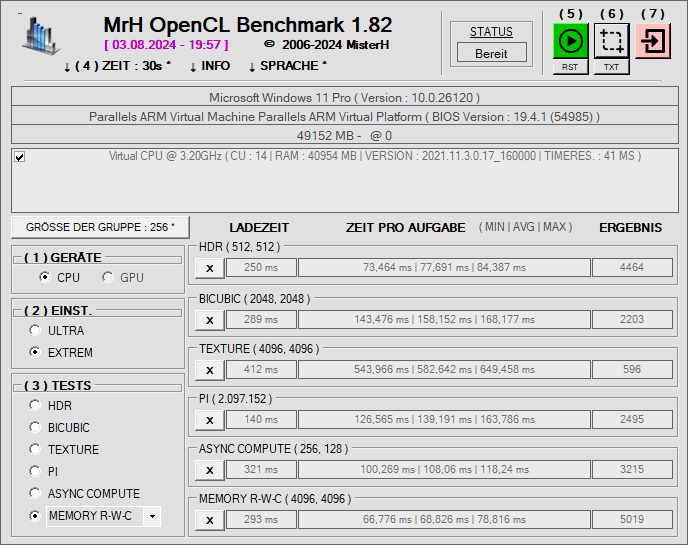Click the MEMORY R-W-C result value 5019
688x545 pixels.
[632, 519]
